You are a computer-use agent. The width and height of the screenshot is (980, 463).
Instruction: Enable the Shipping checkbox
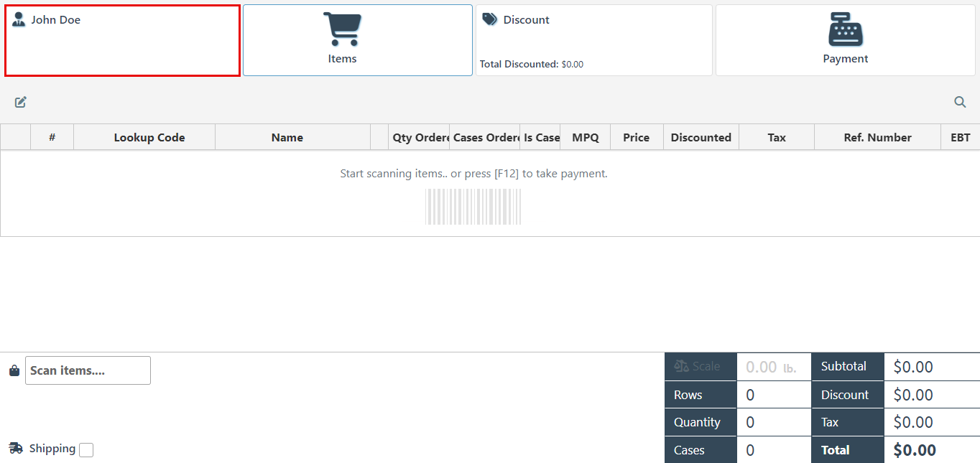86,450
